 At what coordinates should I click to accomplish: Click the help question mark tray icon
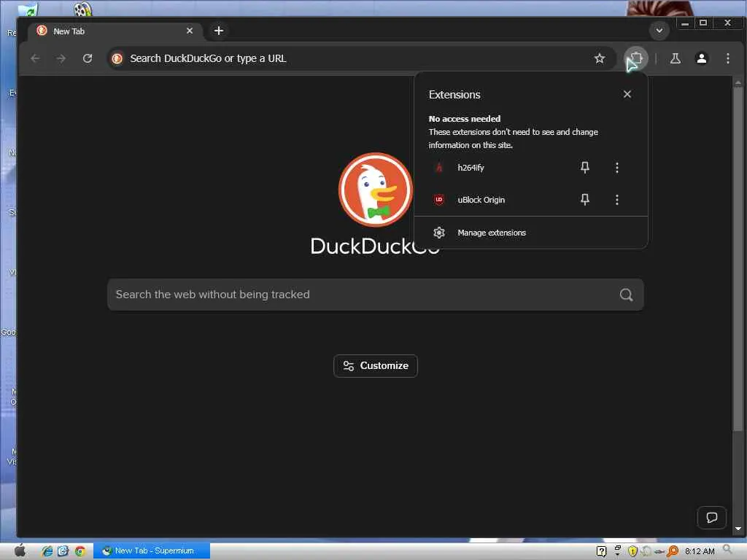tap(601, 551)
